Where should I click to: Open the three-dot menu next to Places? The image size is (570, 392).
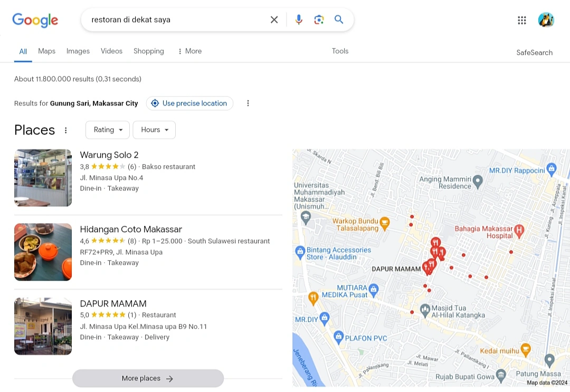[x=66, y=130]
